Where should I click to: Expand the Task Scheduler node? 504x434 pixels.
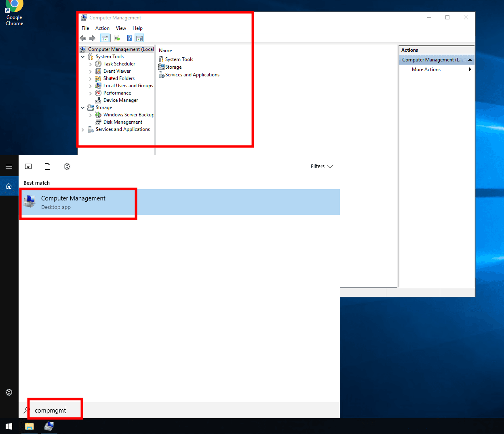click(91, 64)
